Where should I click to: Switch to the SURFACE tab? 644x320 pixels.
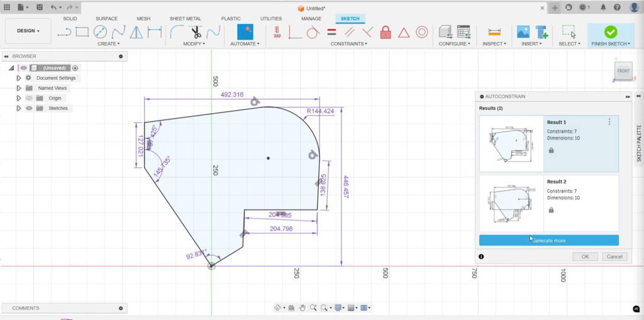pos(106,19)
